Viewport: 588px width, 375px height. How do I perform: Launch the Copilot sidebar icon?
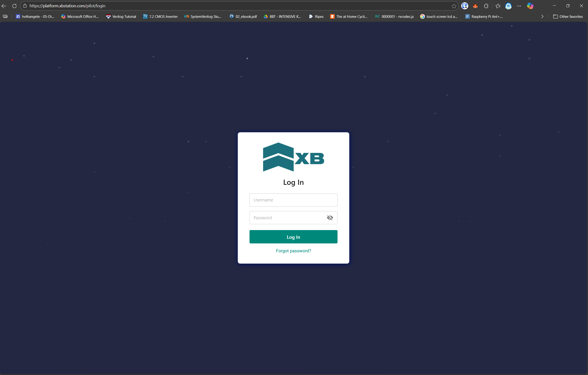[x=530, y=6]
